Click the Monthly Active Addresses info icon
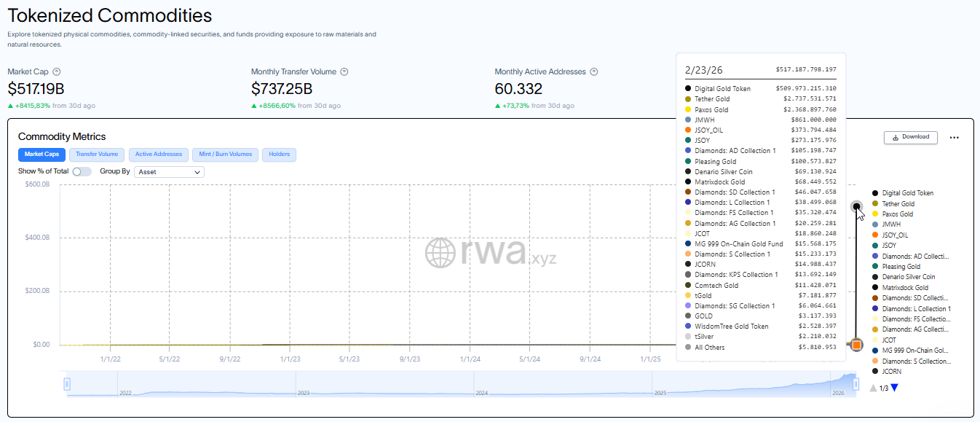 pyautogui.click(x=593, y=71)
